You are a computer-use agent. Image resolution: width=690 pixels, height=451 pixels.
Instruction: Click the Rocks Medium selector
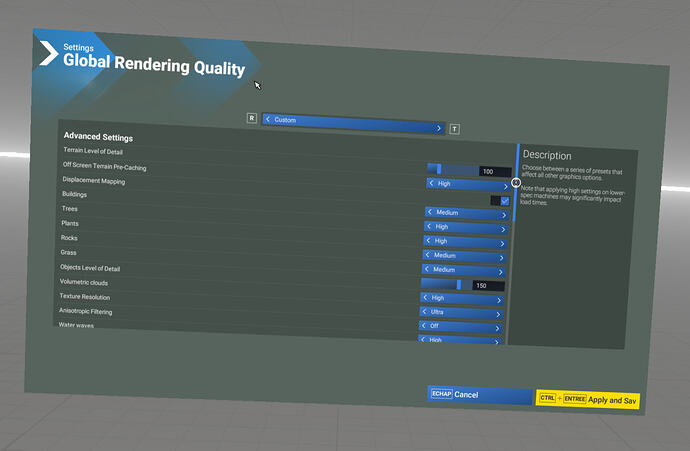[464, 256]
